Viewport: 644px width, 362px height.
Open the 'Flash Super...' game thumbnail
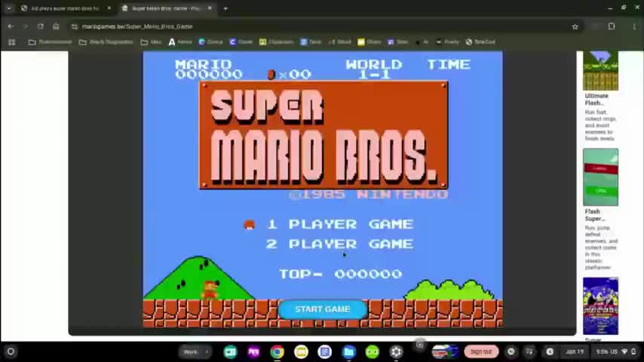(x=600, y=177)
